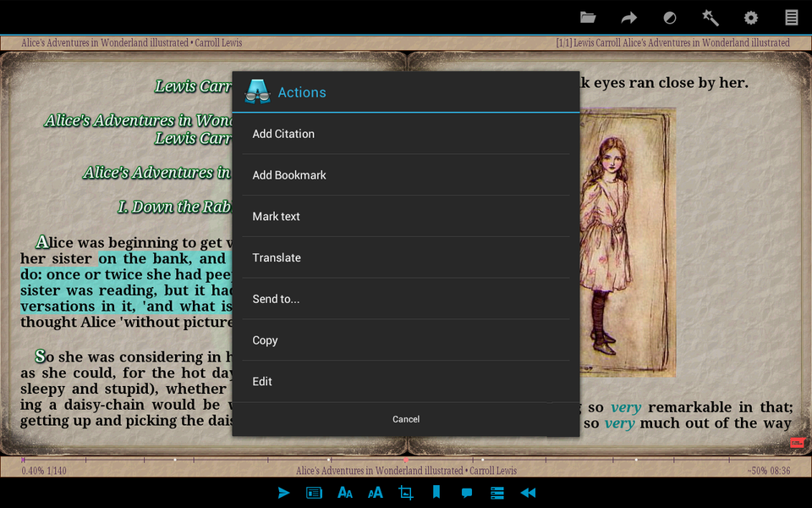The image size is (812, 508).
Task: Decrease font size with the small aA icon
Action: point(375,493)
